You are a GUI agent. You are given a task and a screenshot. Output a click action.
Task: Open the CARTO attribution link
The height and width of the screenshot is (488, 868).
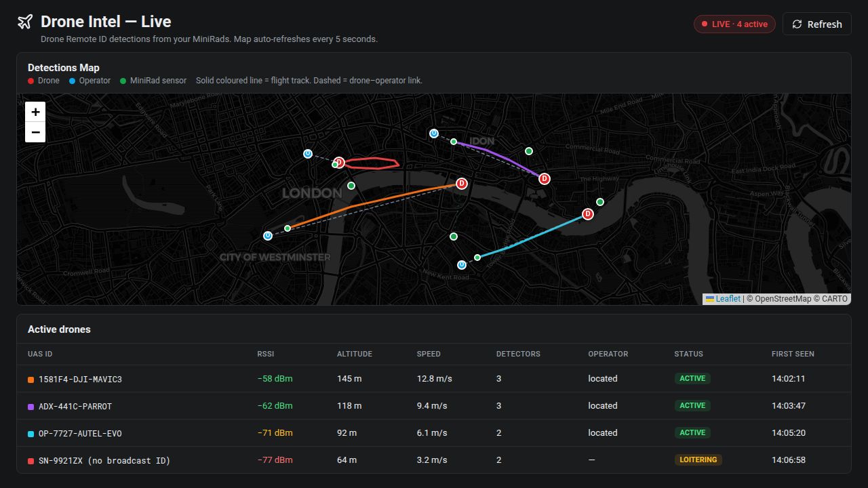[x=835, y=299]
